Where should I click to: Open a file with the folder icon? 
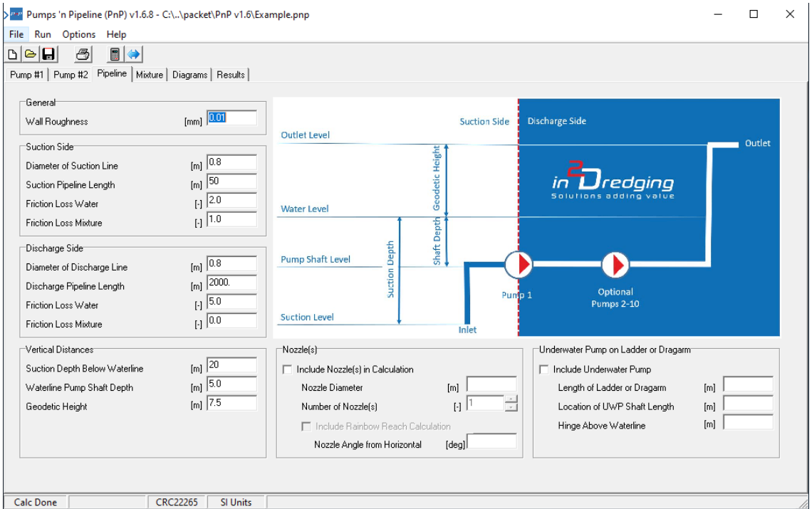coord(31,55)
